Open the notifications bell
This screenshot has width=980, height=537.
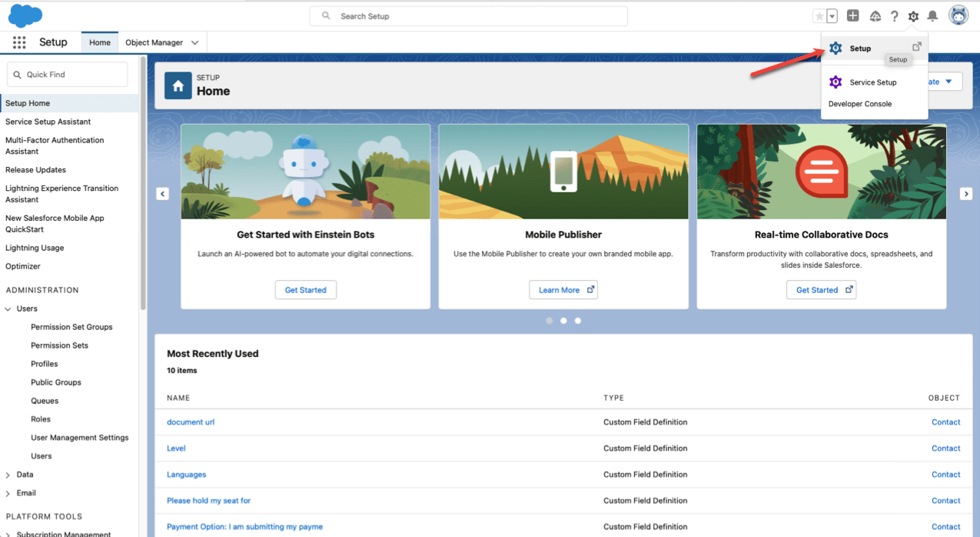(932, 16)
